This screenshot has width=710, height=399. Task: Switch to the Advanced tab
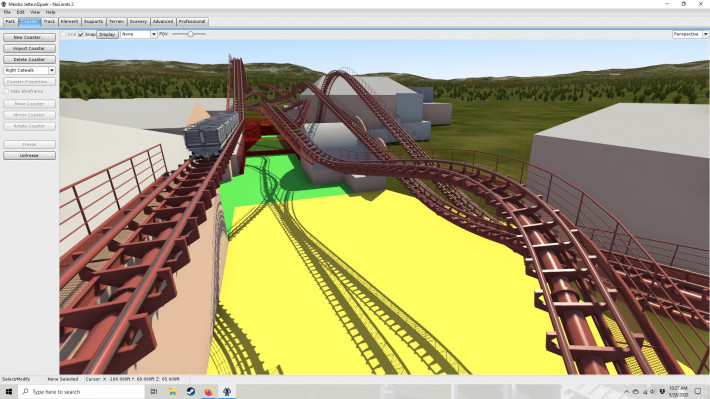coord(163,22)
